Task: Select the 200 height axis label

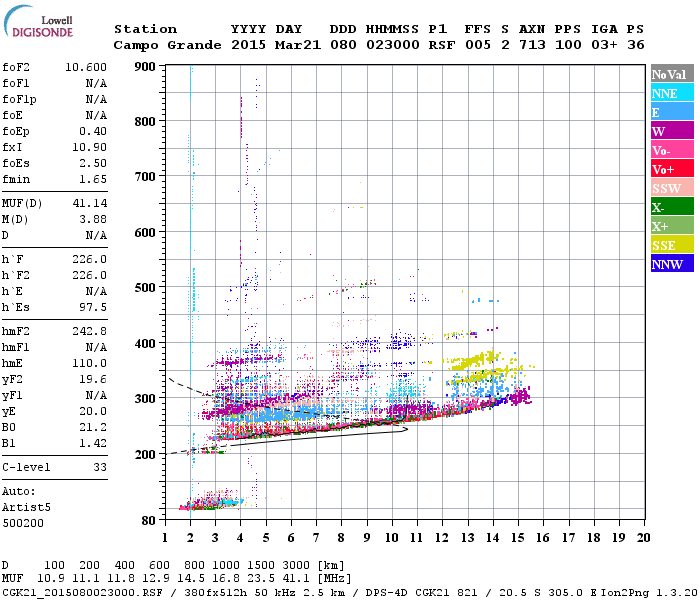Action: pos(145,454)
